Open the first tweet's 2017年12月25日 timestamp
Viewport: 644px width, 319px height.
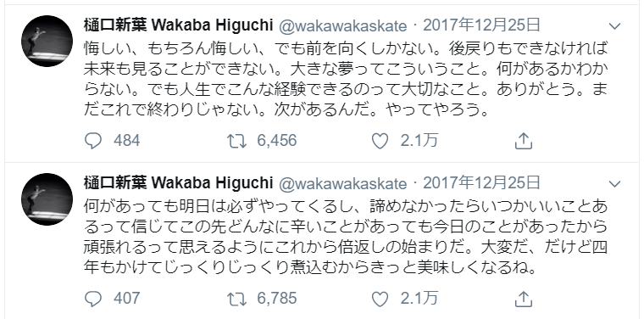click(481, 25)
